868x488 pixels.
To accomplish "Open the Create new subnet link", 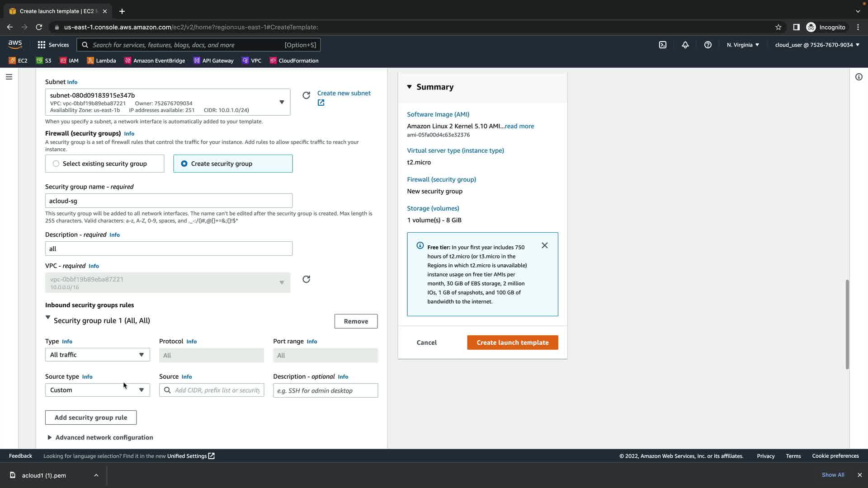I will tap(344, 93).
